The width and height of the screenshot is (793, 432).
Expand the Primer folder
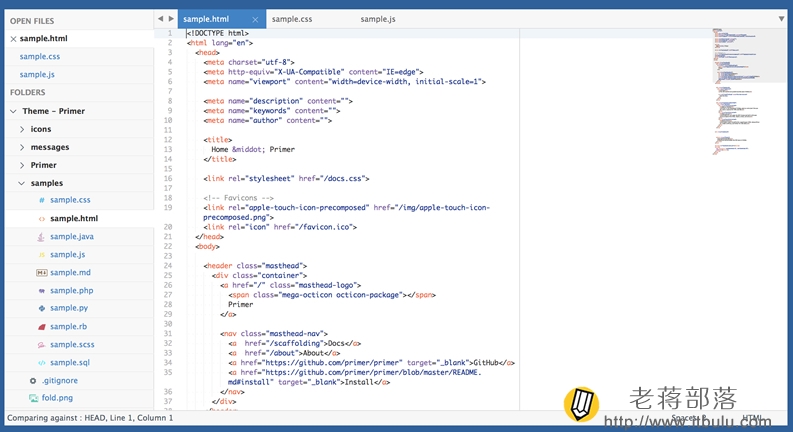click(x=22, y=165)
